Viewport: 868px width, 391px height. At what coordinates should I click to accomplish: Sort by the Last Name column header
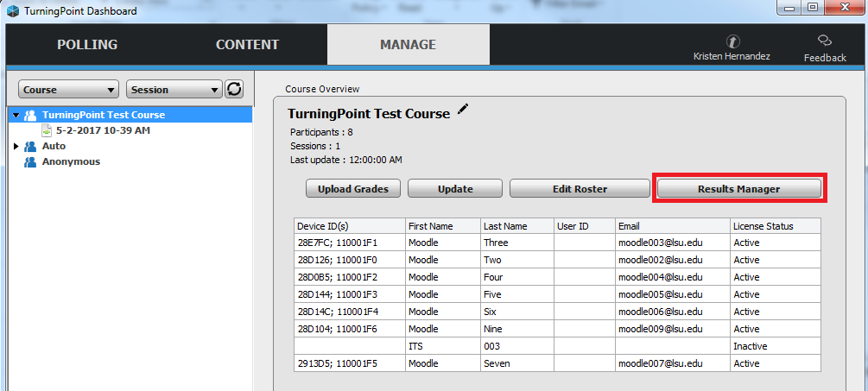point(517,225)
